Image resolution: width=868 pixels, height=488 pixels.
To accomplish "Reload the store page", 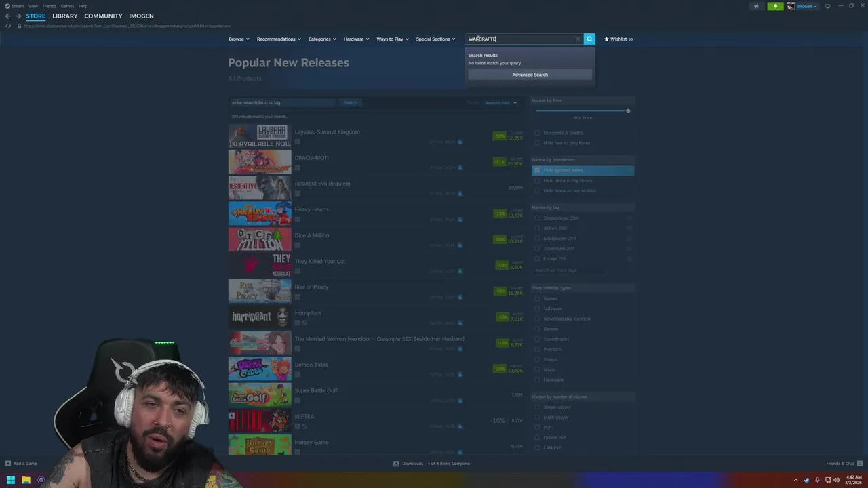I will [x=8, y=26].
